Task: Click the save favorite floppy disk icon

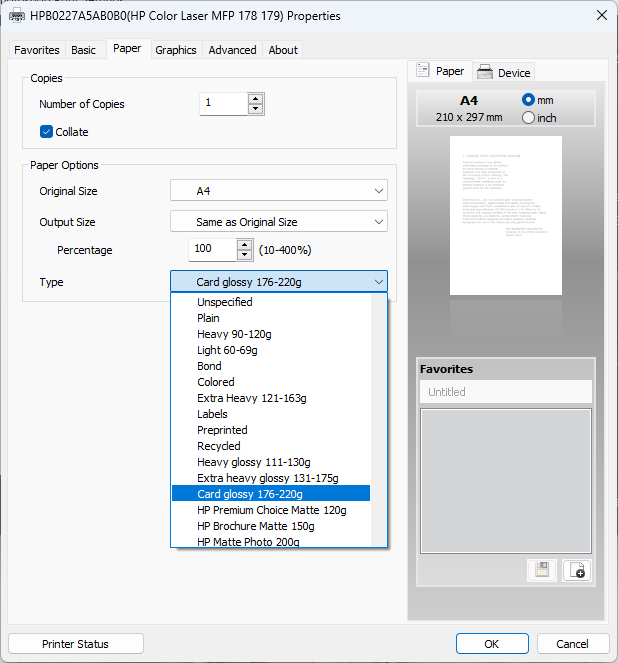Action: click(x=541, y=570)
